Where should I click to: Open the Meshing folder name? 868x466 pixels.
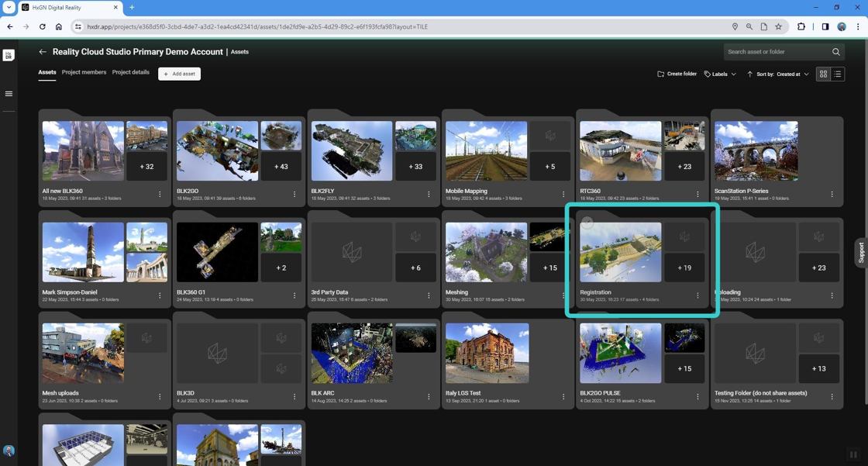coord(456,292)
